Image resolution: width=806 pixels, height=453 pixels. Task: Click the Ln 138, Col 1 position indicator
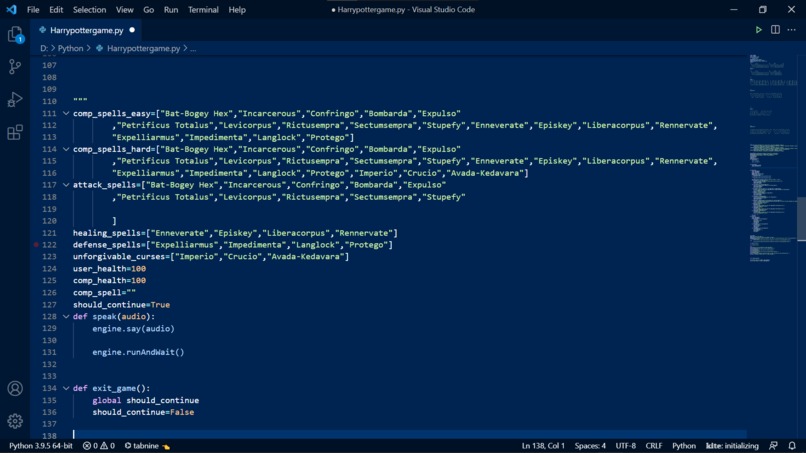tap(543, 446)
